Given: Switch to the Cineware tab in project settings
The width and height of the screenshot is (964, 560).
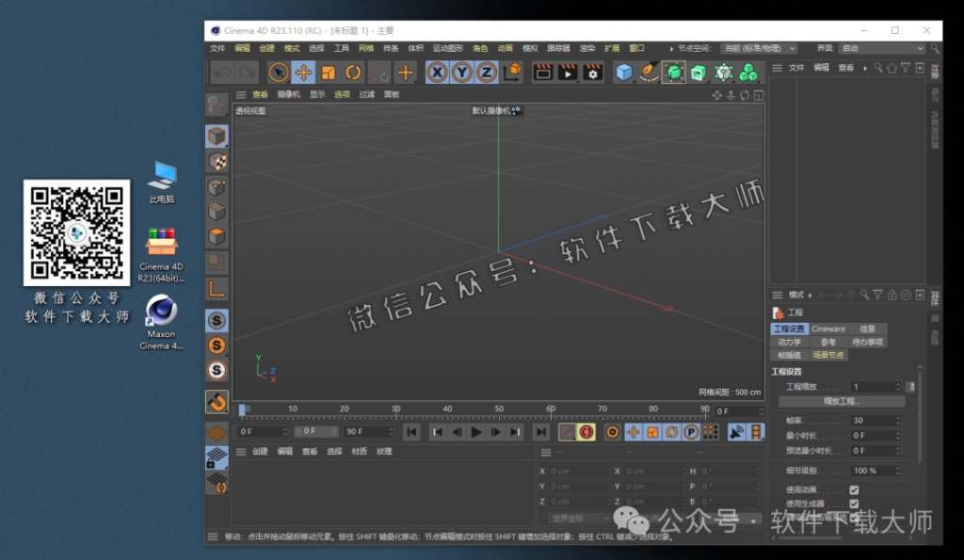Looking at the screenshot, I should click(x=827, y=328).
